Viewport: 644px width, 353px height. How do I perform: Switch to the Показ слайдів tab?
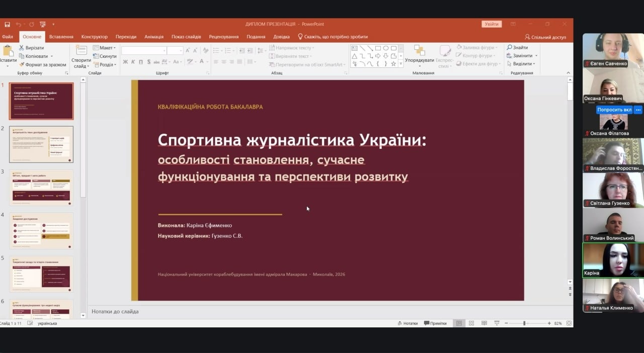186,37
